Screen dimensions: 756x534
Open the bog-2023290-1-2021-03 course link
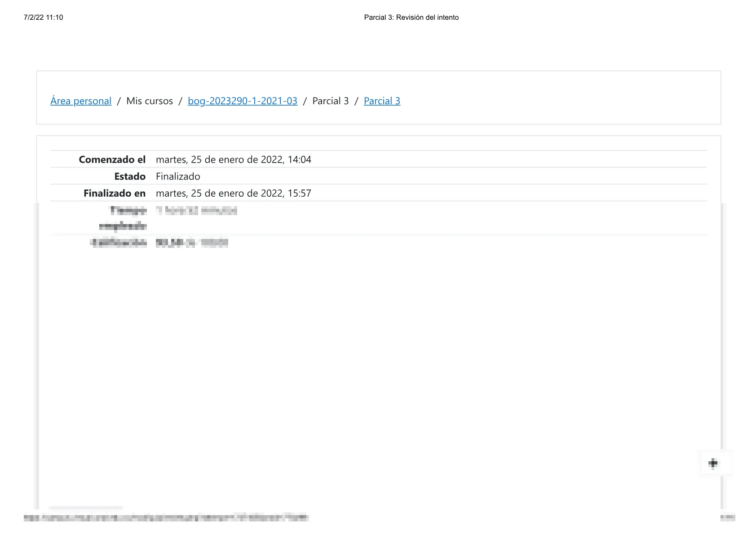click(x=243, y=101)
